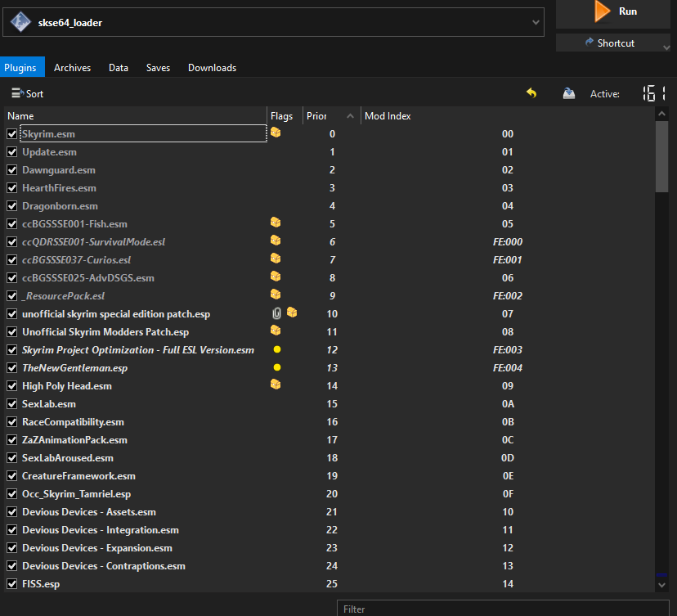Click the Priority column sort arrow
The width and height of the screenshot is (677, 616).
pos(350,116)
